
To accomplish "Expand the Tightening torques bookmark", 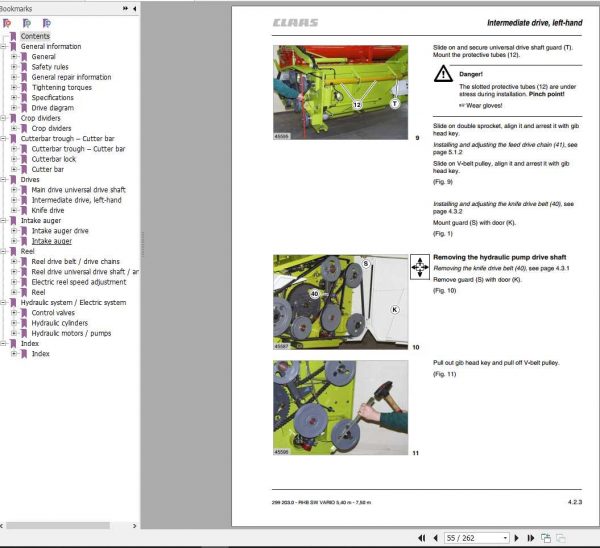I will coord(14,87).
